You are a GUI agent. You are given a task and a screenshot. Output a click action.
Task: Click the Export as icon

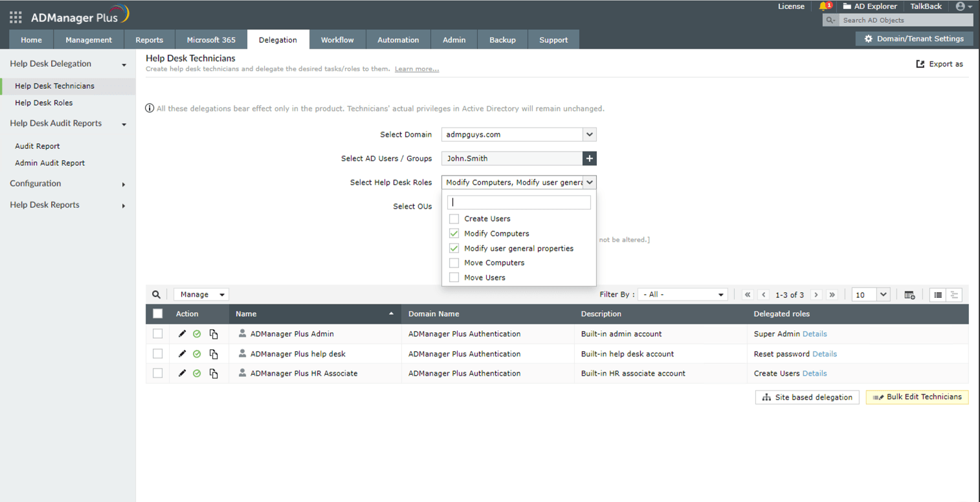coord(920,64)
